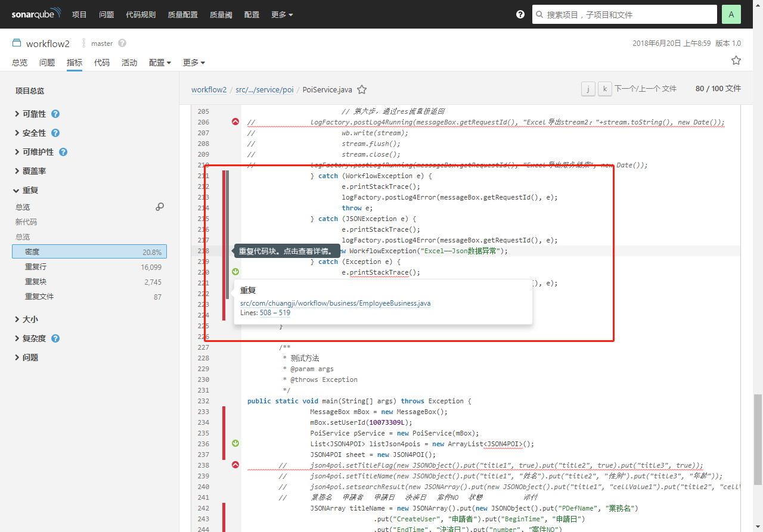Image resolution: width=763 pixels, height=532 pixels.
Task: Click the duplication marker at line 242
Action: 224,508
